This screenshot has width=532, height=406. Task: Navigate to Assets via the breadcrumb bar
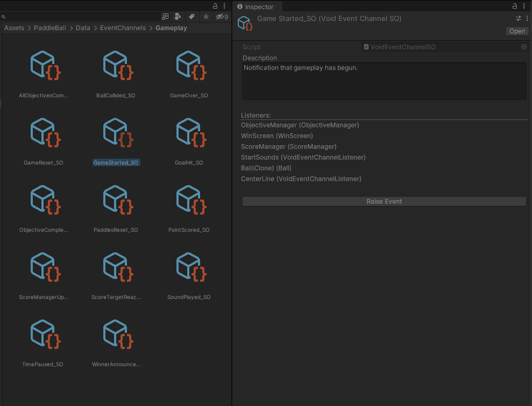click(x=14, y=27)
